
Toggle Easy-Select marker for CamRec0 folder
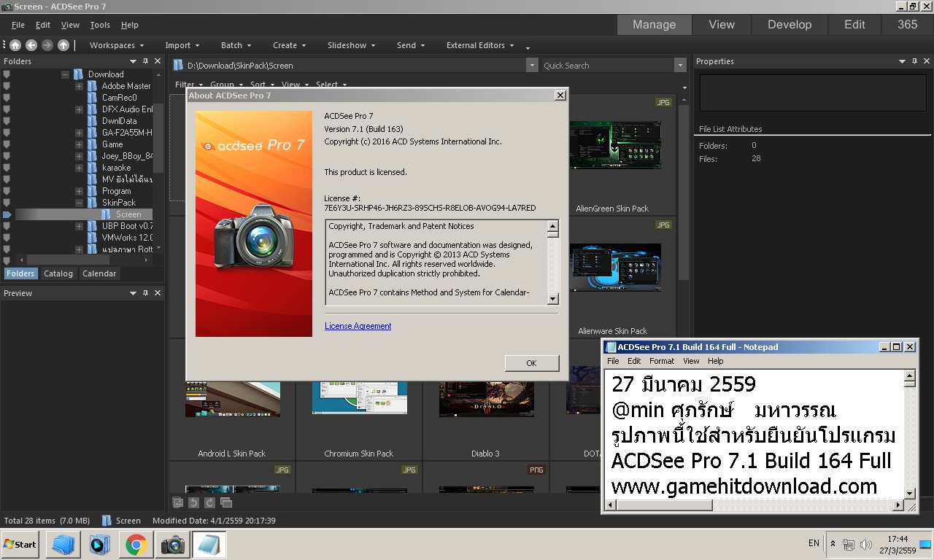coord(7,98)
